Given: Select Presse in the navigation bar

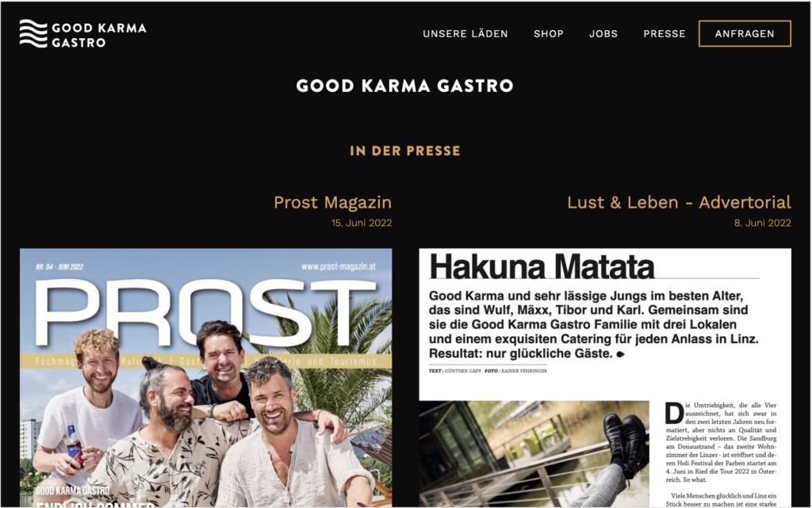Looking at the screenshot, I should point(665,33).
